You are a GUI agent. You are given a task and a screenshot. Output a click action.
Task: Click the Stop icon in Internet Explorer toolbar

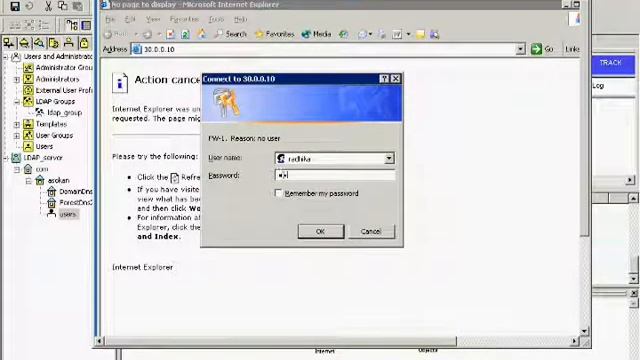171,35
